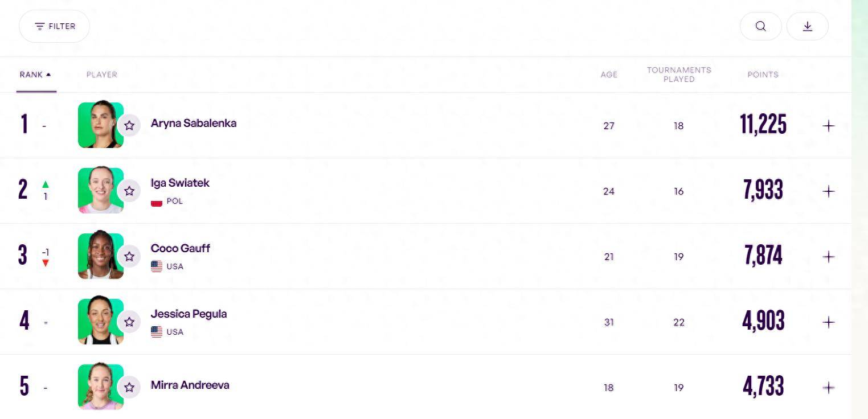Click the Iga Swiatek player photo
Screen dimensions: 868x419
pos(101,191)
